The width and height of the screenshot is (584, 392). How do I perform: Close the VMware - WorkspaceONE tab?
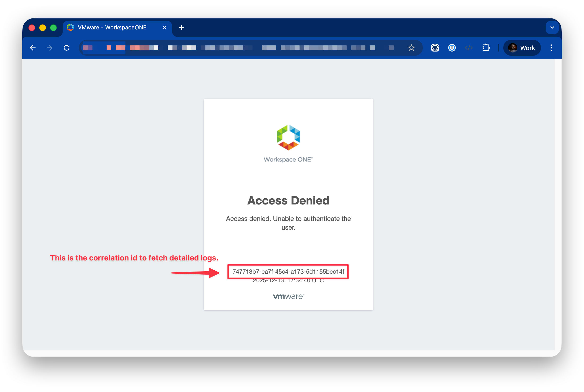[x=164, y=28]
